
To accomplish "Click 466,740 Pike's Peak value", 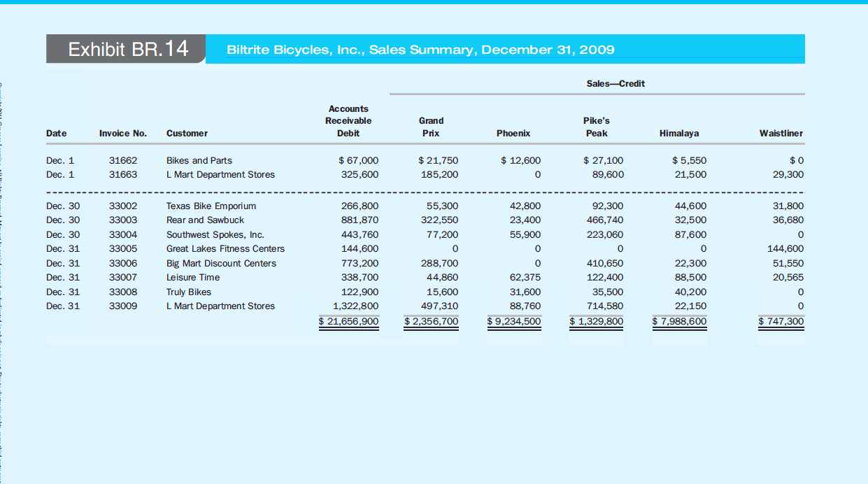I will 606,220.
